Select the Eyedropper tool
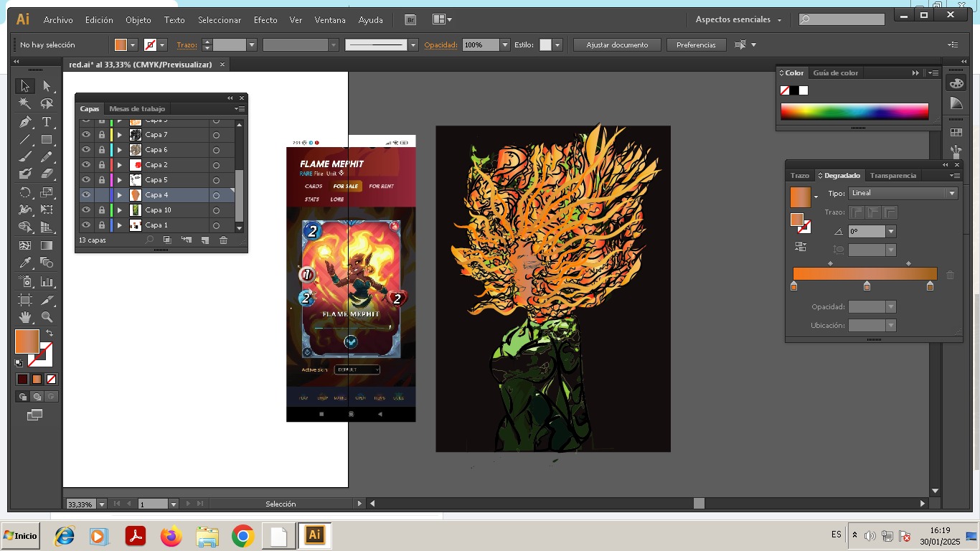The image size is (980, 551). 25,263
